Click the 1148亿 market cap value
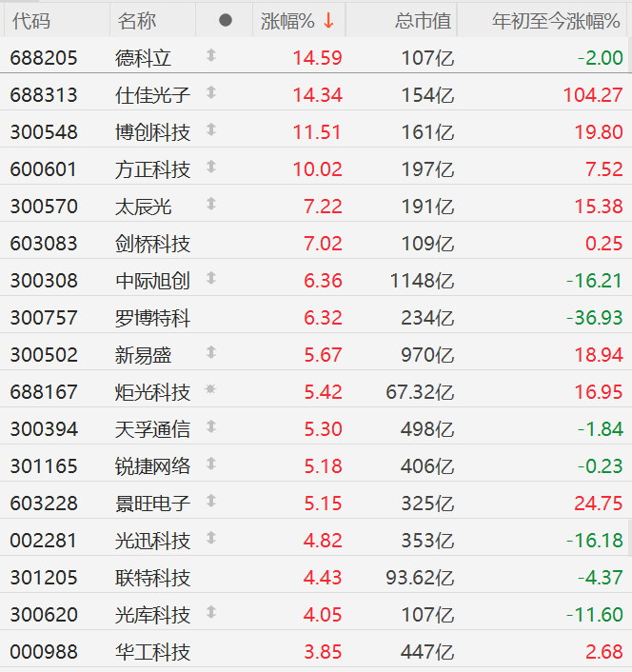 [x=422, y=281]
